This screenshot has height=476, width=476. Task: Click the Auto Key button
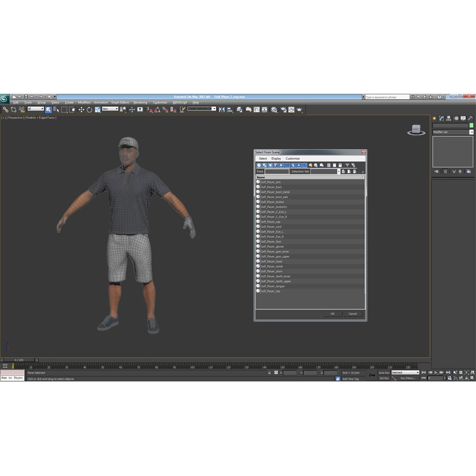384,373
